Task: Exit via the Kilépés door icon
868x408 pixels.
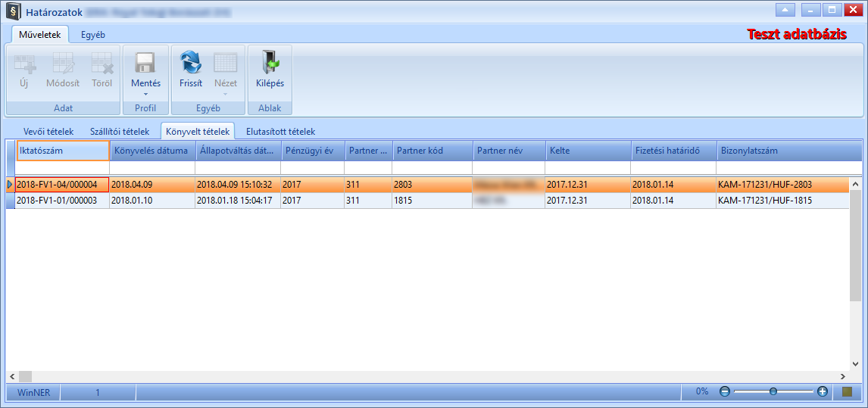Action: [x=270, y=63]
